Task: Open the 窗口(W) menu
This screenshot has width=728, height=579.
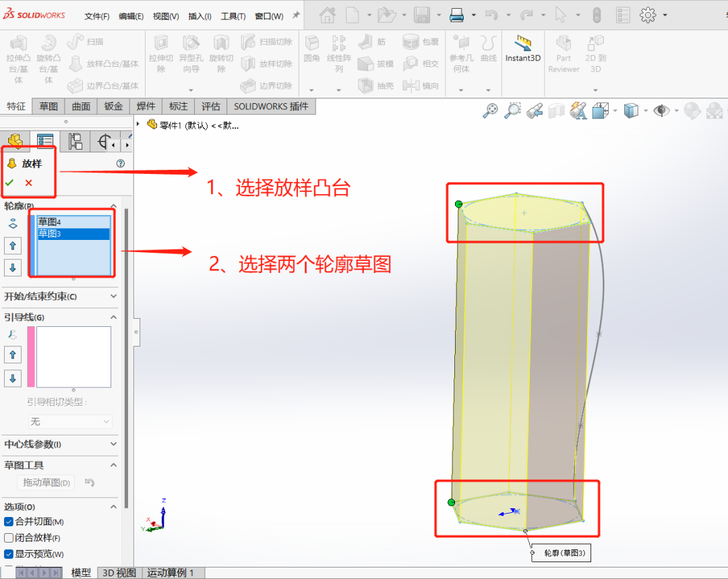Action: click(x=269, y=16)
